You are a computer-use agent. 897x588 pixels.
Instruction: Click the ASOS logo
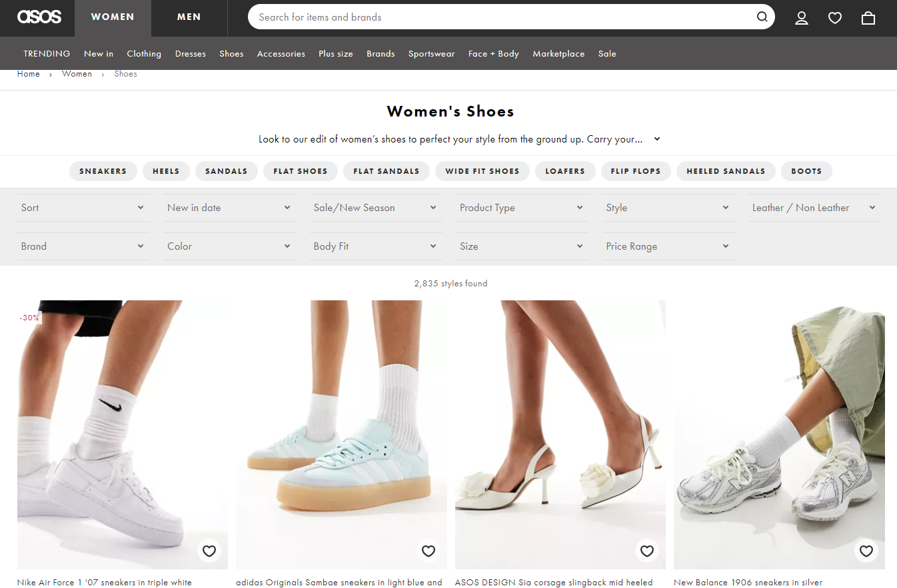(39, 17)
